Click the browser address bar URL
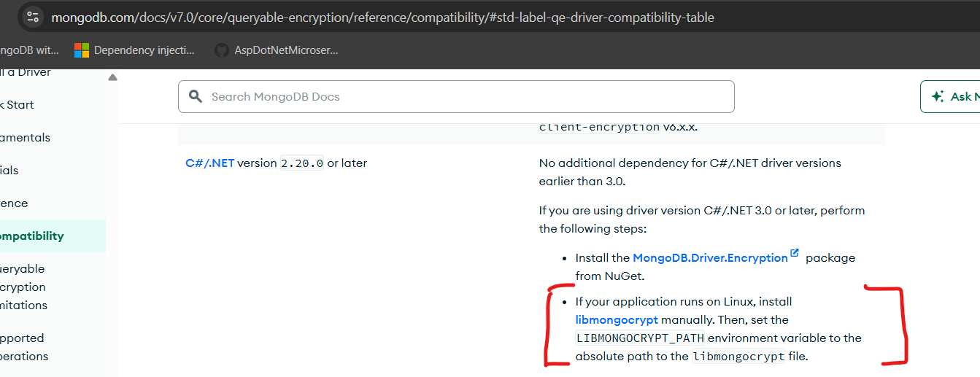The width and height of the screenshot is (980, 377). pos(382,18)
